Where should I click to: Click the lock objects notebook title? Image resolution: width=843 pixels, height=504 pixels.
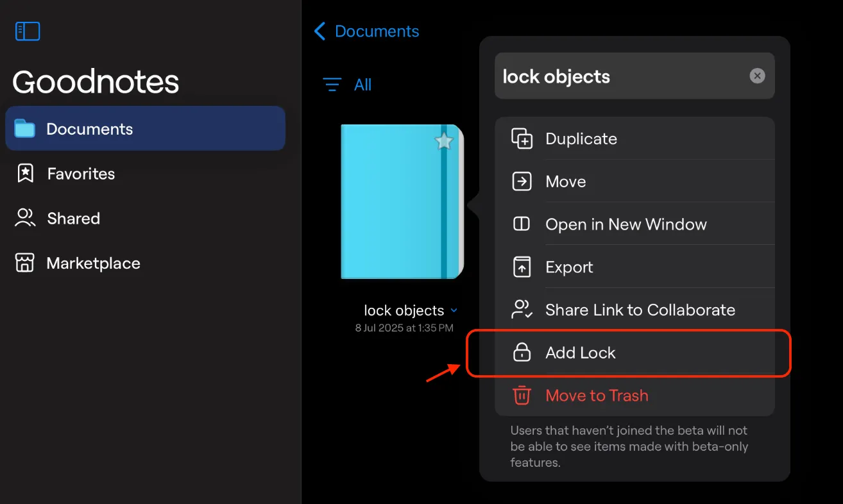(x=404, y=311)
